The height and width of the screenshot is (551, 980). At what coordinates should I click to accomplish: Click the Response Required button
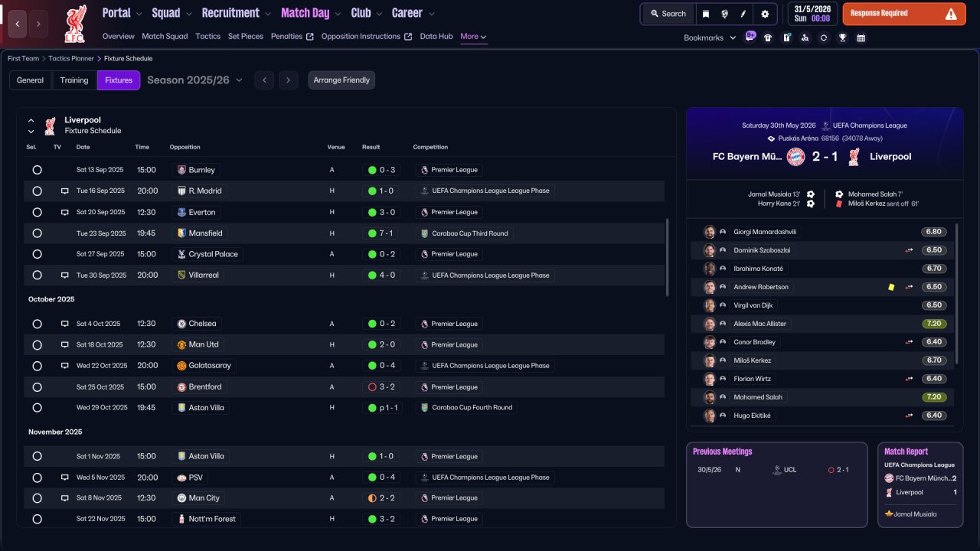(x=904, y=14)
